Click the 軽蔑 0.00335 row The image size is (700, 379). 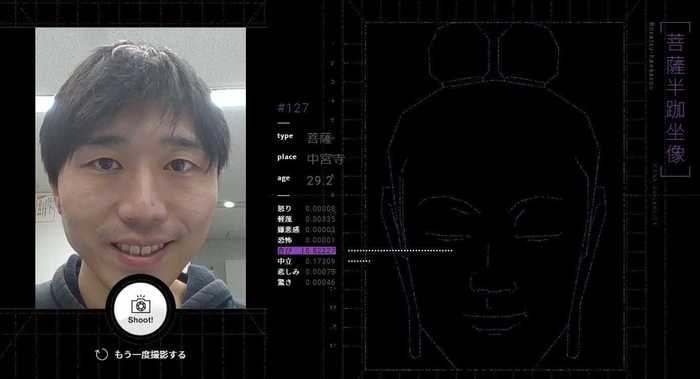306,219
